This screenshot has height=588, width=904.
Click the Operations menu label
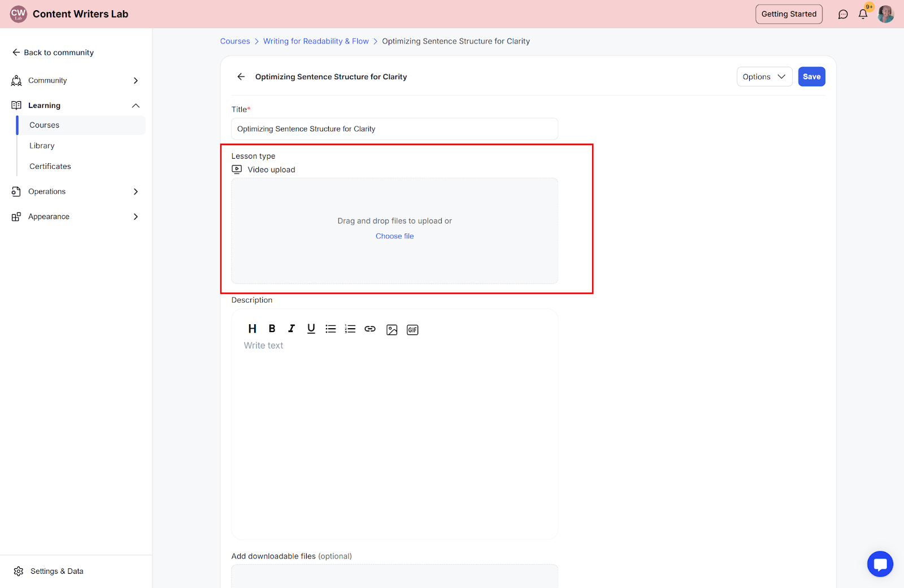(47, 191)
